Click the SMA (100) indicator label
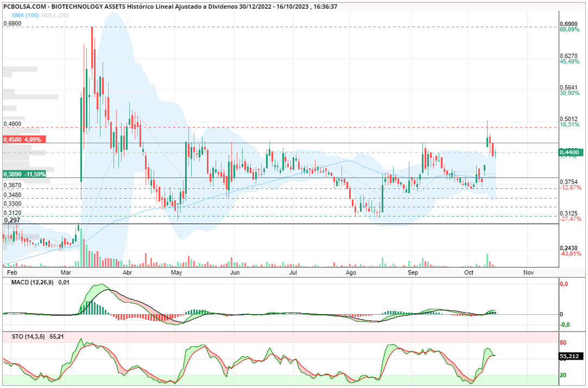The width and height of the screenshot is (588, 388). coord(26,15)
